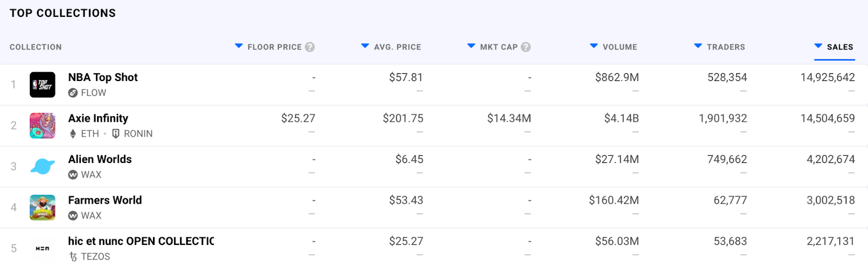Open the NBA Top Shot logo icon

(x=42, y=85)
